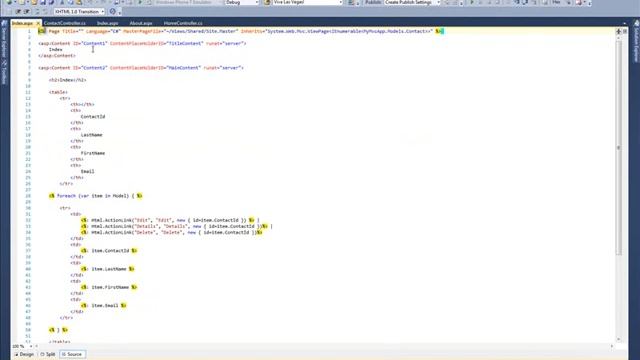Click the split window handle above scrollbar
640x360 pixels.
coord(619,31)
